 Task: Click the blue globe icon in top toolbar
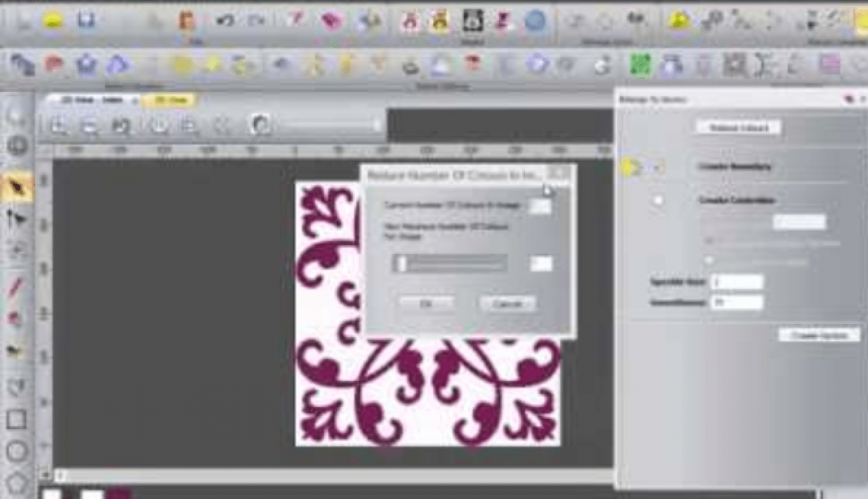535,21
